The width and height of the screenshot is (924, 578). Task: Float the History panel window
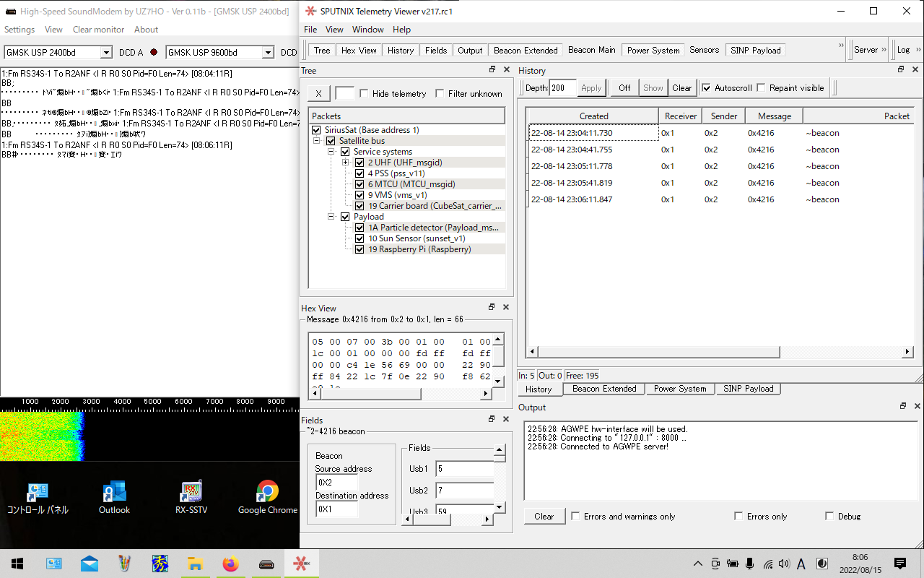(901, 70)
